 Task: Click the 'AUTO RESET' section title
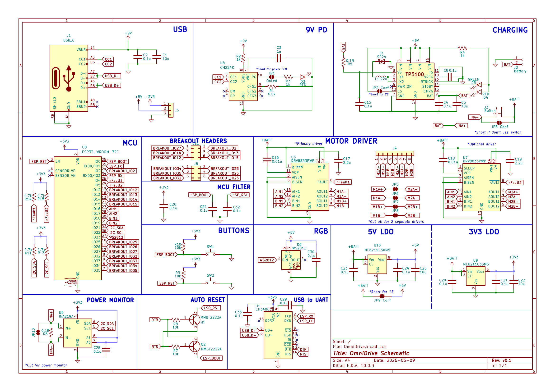coord(208,300)
